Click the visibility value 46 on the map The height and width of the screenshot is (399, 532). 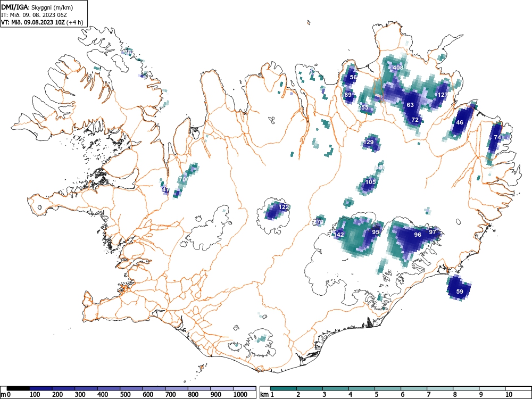[460, 122]
